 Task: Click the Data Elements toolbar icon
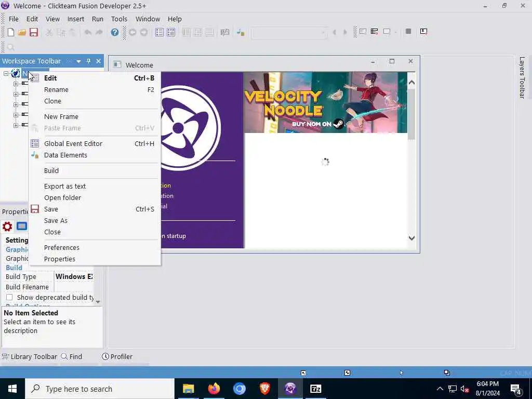click(241, 32)
